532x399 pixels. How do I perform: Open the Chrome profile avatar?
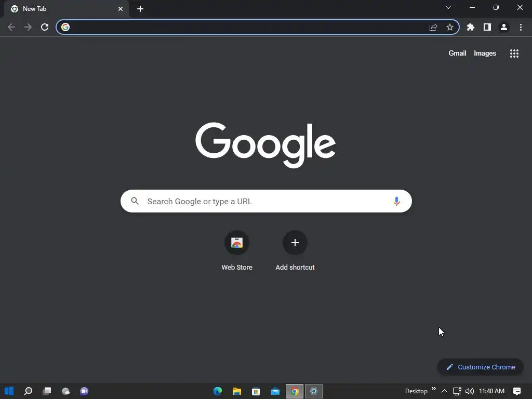click(x=504, y=27)
